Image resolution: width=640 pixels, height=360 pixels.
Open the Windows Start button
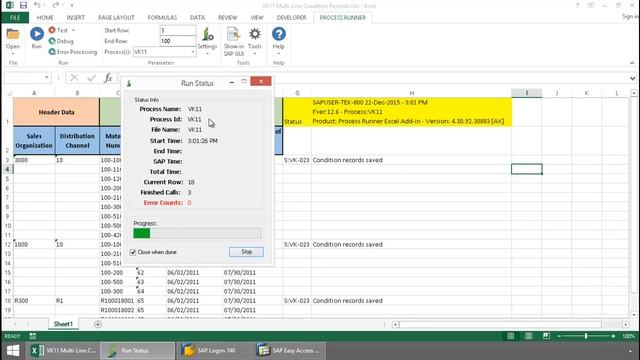13,351
